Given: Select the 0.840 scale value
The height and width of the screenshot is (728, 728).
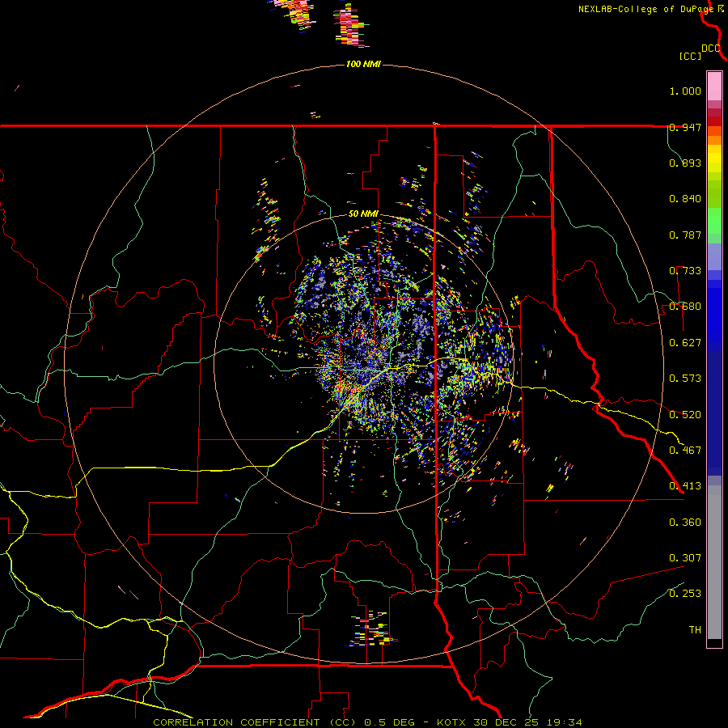Looking at the screenshot, I should 685,199.
